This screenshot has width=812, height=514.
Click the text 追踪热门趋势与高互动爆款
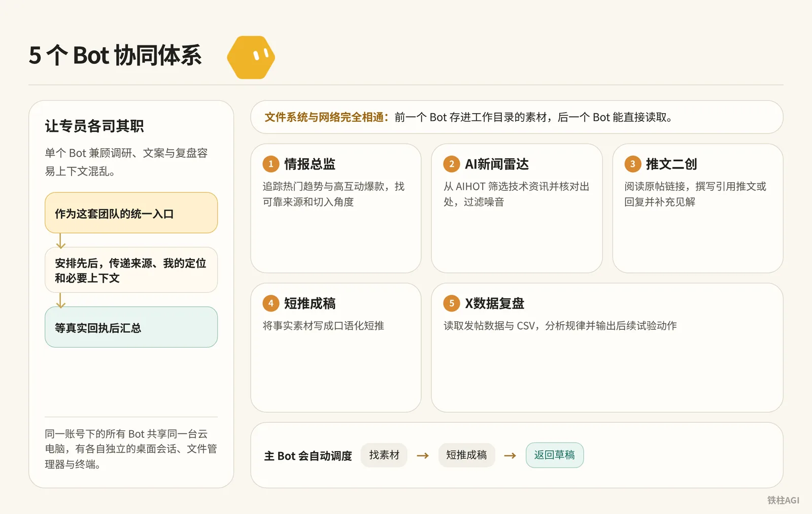pyautogui.click(x=323, y=186)
